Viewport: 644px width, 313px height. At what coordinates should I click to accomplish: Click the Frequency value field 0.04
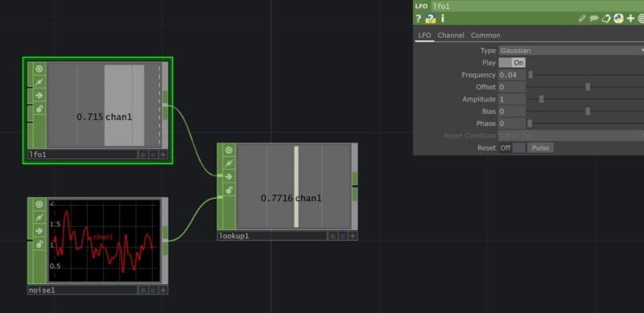click(x=512, y=75)
